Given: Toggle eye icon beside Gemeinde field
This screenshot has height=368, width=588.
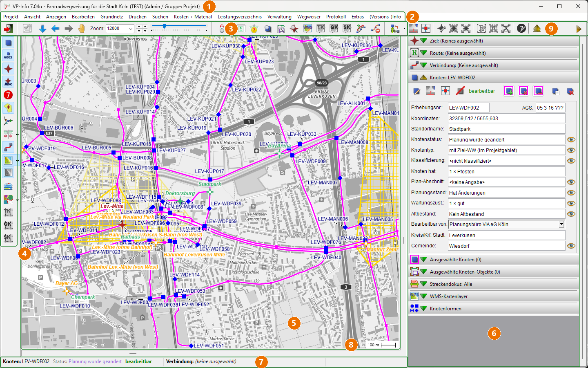Looking at the screenshot, I should pos(571,246).
